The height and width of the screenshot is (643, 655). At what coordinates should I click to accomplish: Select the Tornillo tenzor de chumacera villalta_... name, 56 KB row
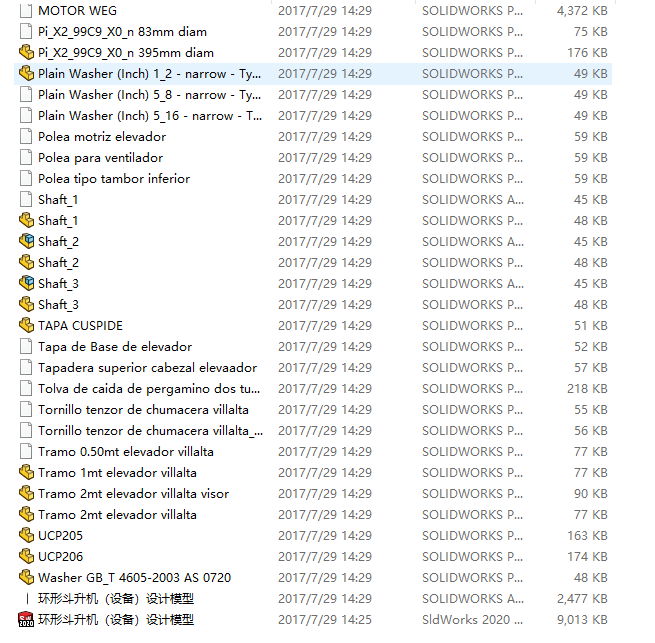(x=150, y=431)
